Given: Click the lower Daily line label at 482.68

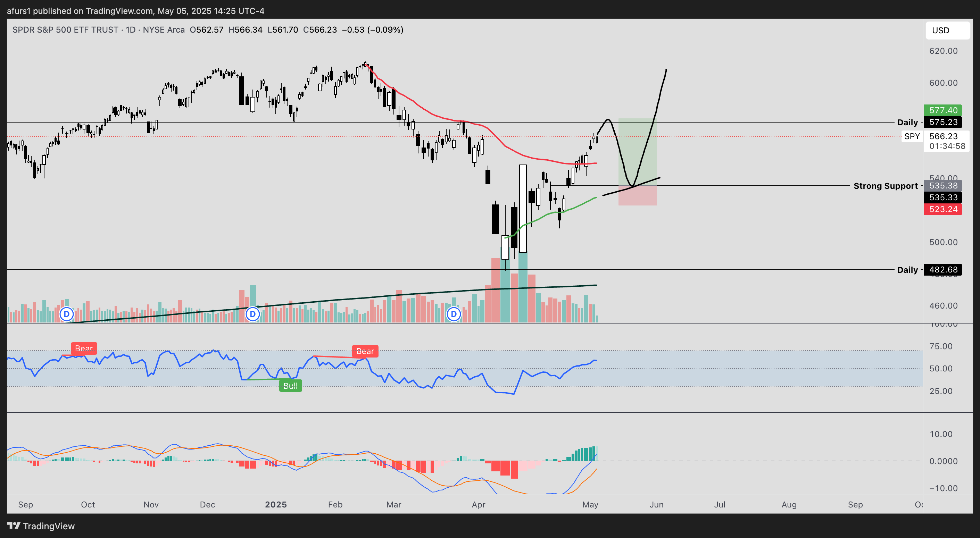Looking at the screenshot, I should tap(907, 270).
